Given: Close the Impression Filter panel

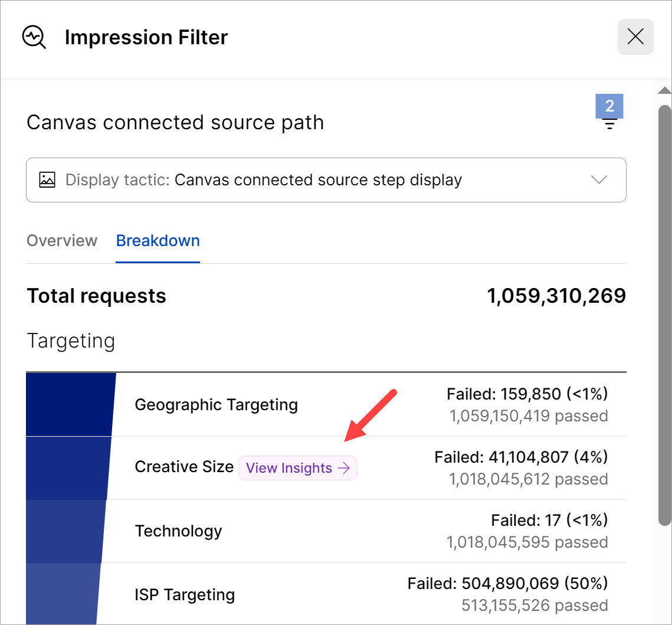Looking at the screenshot, I should click(x=635, y=37).
